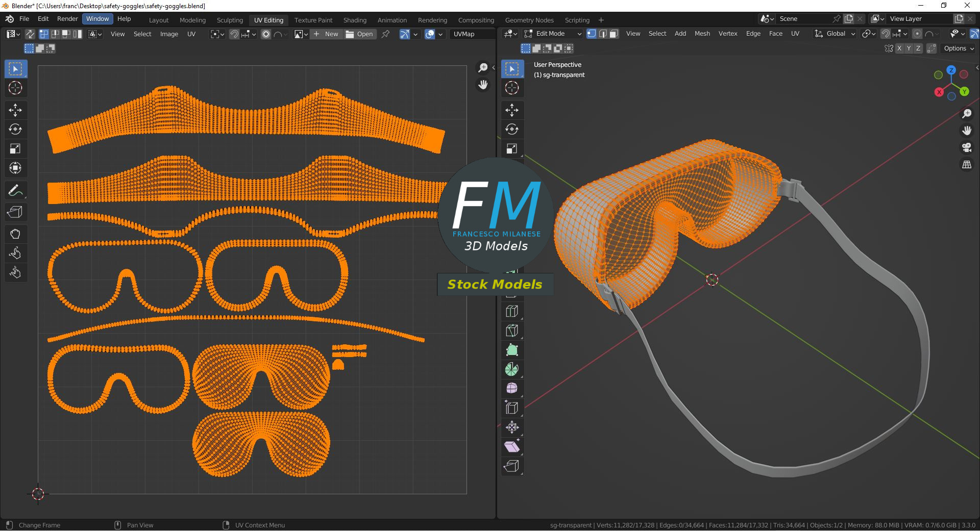Open the Options dropdown in 3D viewport
The width and height of the screenshot is (980, 531).
(x=959, y=48)
